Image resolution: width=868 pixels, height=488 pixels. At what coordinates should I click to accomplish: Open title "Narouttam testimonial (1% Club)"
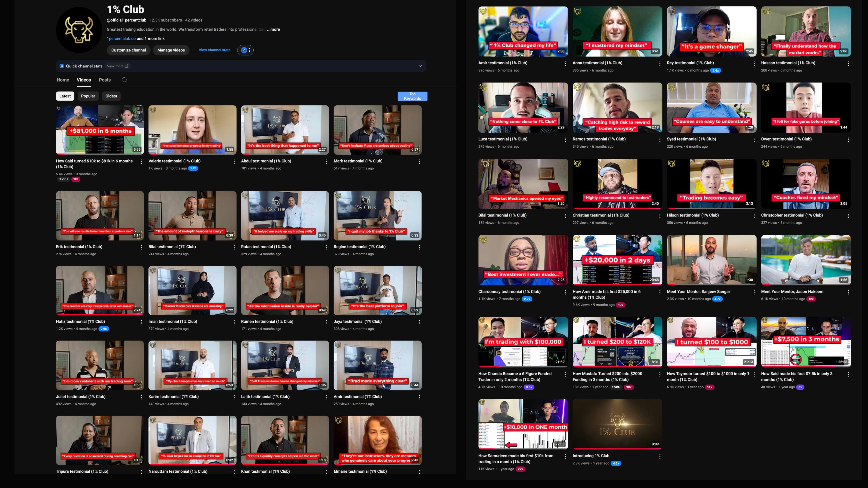[178, 471]
